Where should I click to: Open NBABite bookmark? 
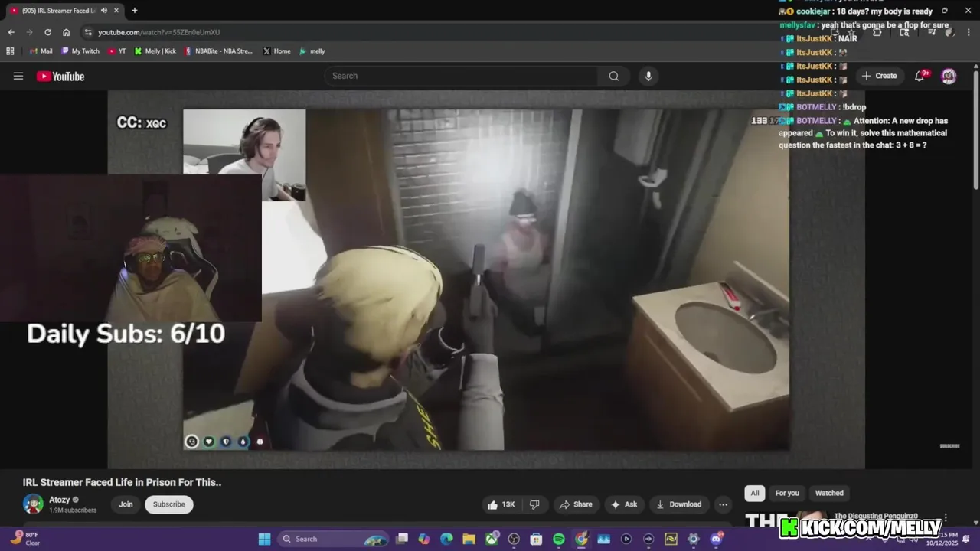point(218,51)
